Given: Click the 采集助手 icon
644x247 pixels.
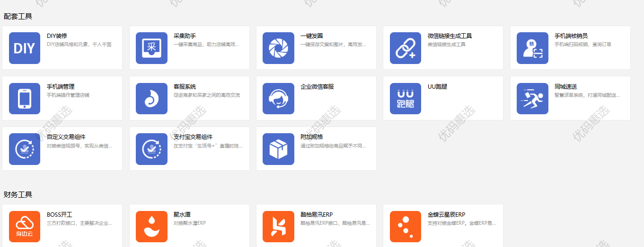Looking at the screenshot, I should pos(151,48).
